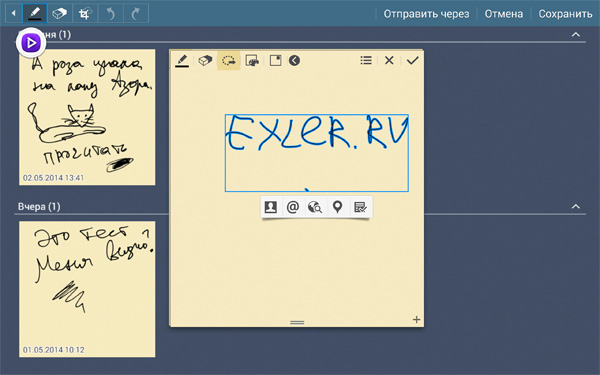Open the note's list menu icon
The height and width of the screenshot is (375, 600).
(x=366, y=60)
